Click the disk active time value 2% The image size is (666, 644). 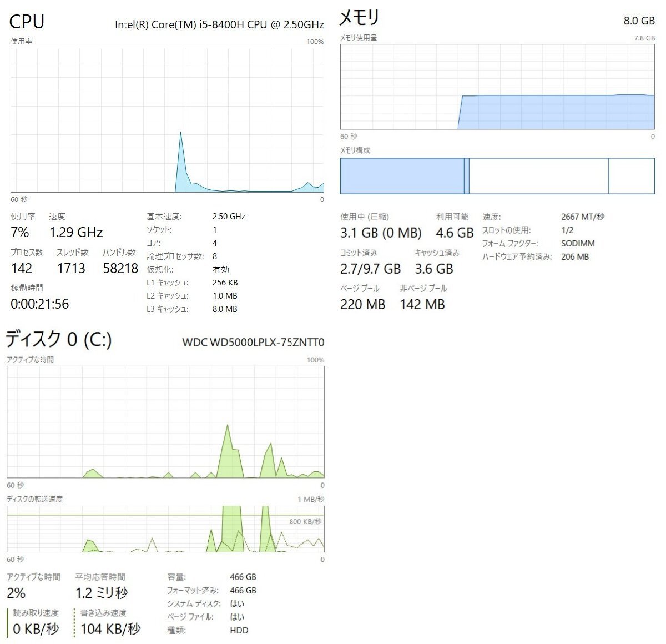coord(16,593)
